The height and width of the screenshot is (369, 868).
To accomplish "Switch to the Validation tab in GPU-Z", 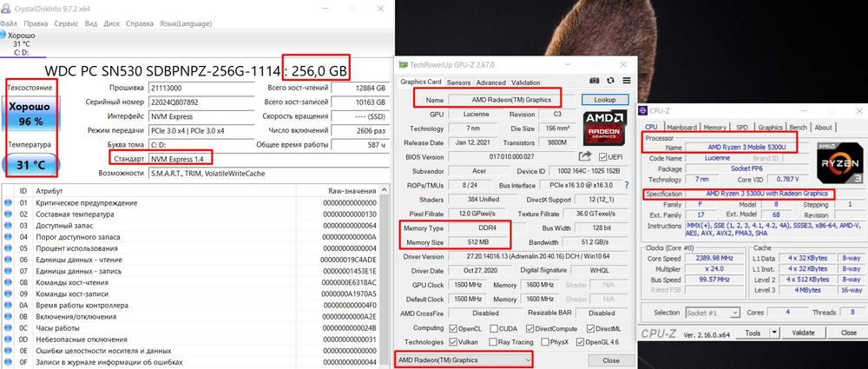I will pos(526,82).
